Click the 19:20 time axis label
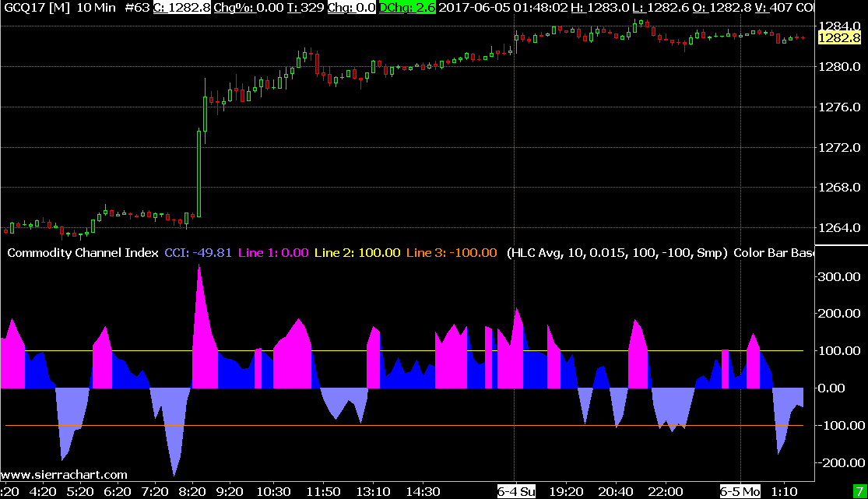 pyautogui.click(x=566, y=492)
